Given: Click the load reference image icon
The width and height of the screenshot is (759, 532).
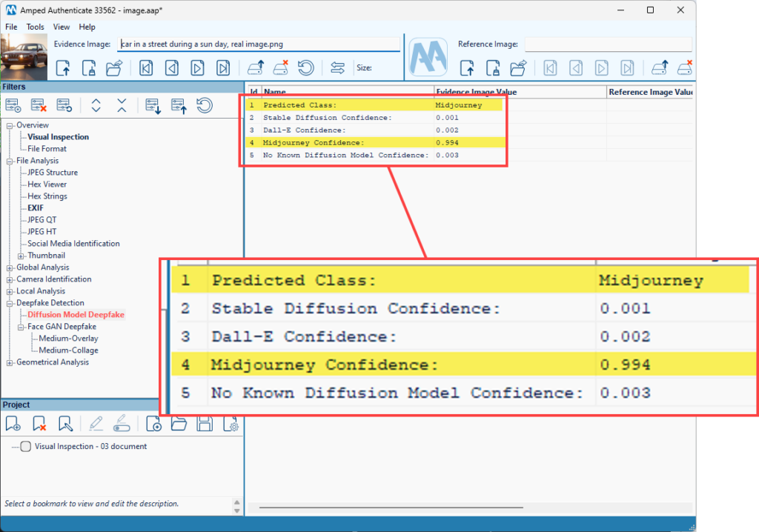Looking at the screenshot, I should coord(467,67).
